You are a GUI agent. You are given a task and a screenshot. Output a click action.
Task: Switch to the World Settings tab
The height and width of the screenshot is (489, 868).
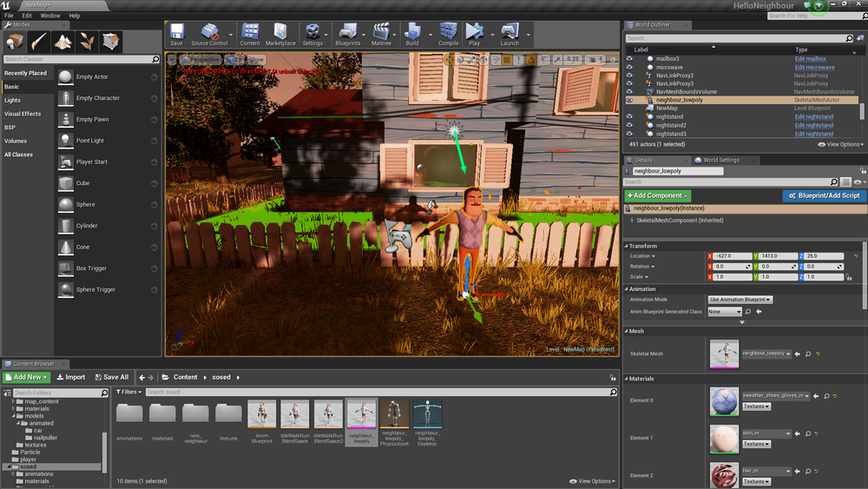coord(720,160)
